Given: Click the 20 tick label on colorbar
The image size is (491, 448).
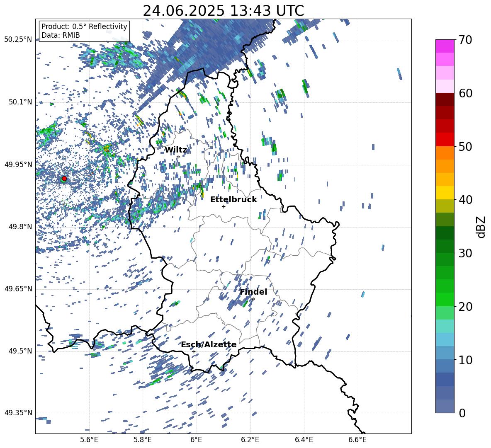Looking at the screenshot, I should point(465,306).
